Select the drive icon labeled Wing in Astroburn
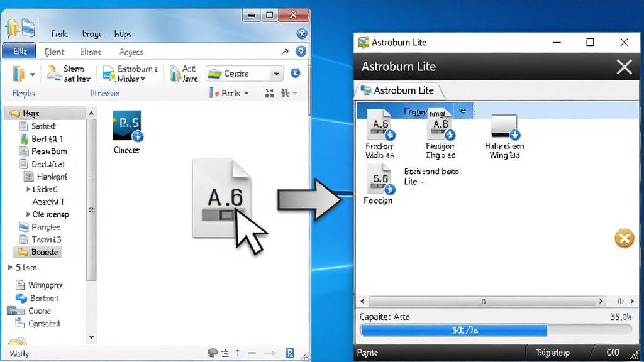 (x=504, y=126)
